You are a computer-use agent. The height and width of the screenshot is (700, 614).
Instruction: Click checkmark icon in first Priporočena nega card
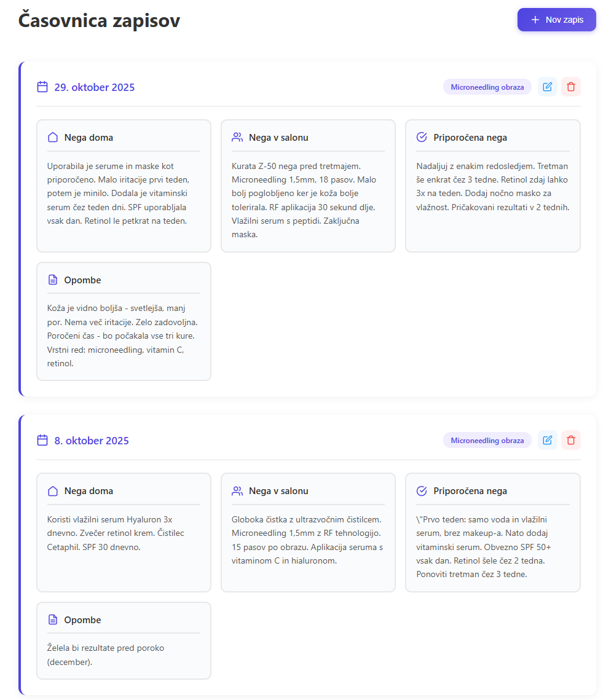click(x=422, y=137)
